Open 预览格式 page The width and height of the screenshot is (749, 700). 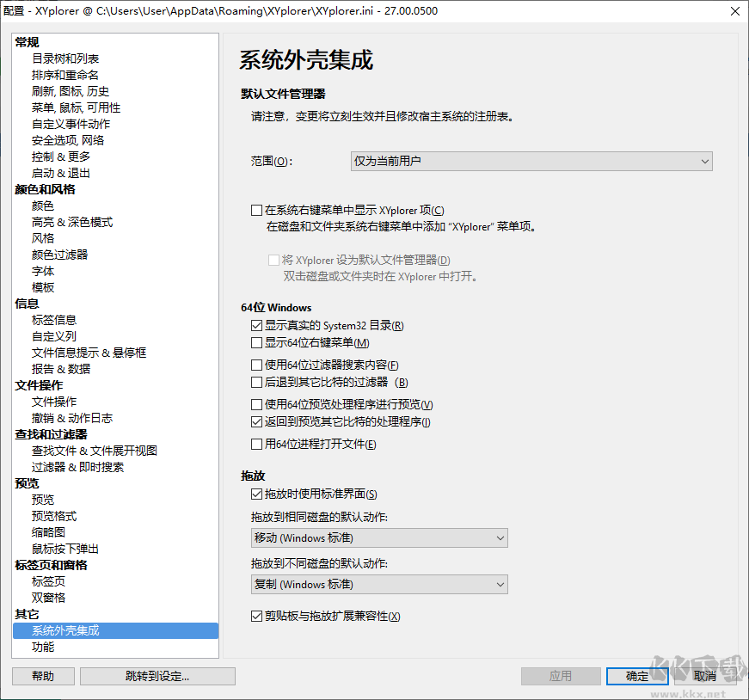click(54, 516)
